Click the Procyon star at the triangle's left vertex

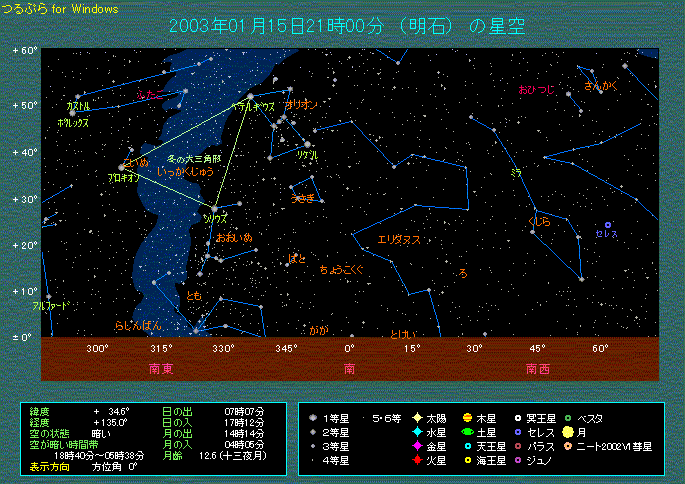[121, 167]
